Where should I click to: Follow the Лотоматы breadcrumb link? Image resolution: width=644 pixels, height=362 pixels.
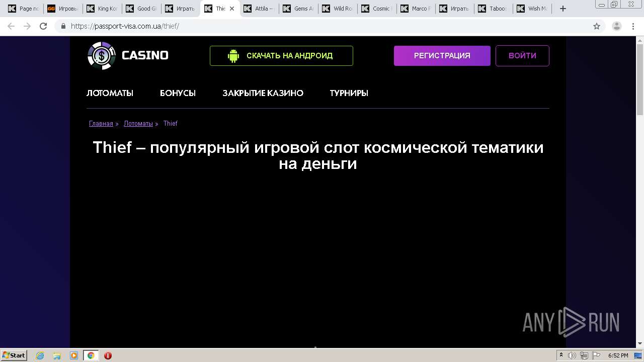(x=138, y=124)
